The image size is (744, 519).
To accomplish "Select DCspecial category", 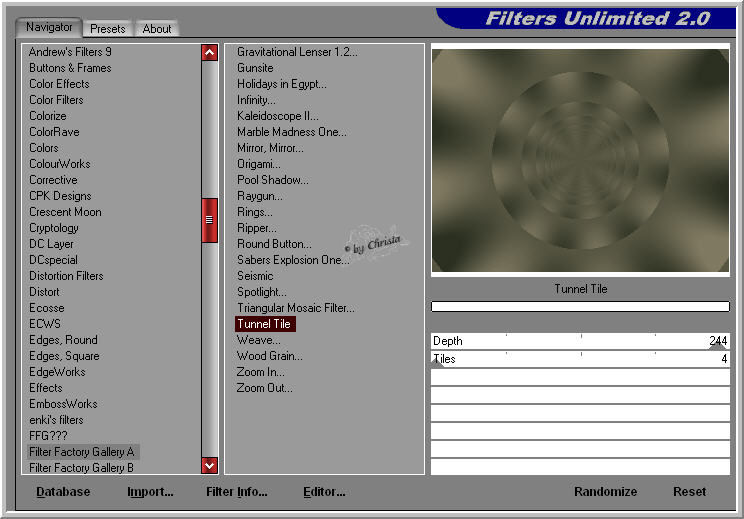I will click(53, 260).
